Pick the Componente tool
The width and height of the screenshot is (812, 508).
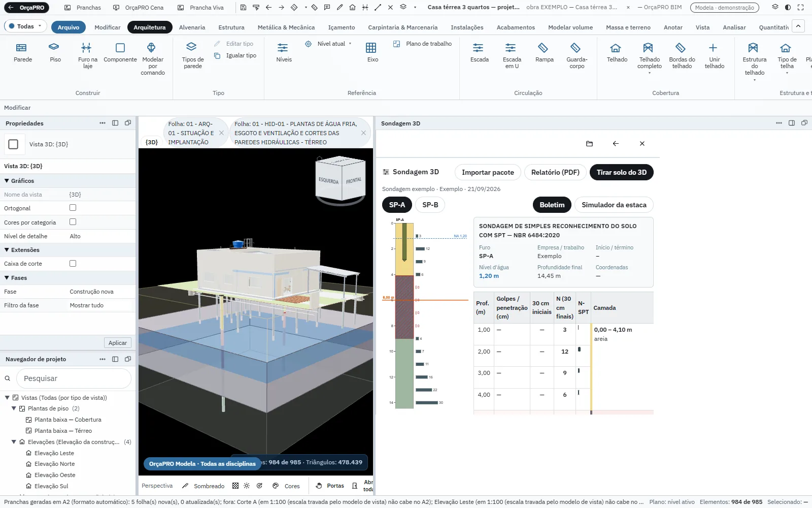pos(120,52)
